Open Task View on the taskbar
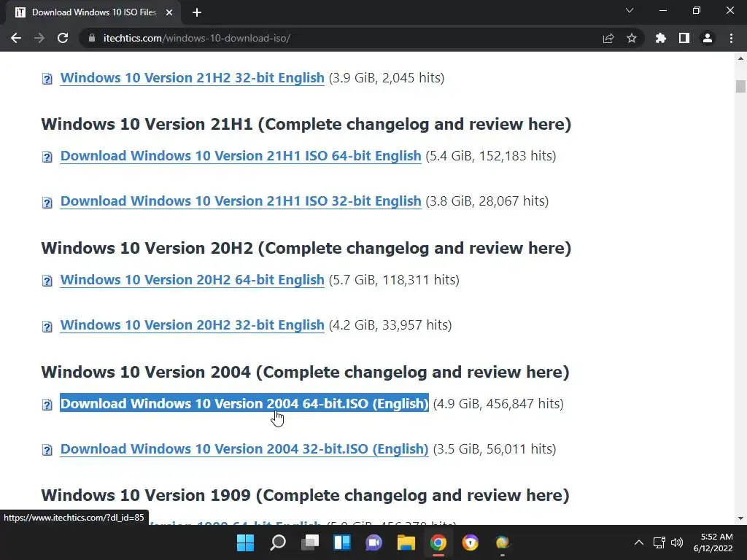Image resolution: width=747 pixels, height=560 pixels. [310, 542]
